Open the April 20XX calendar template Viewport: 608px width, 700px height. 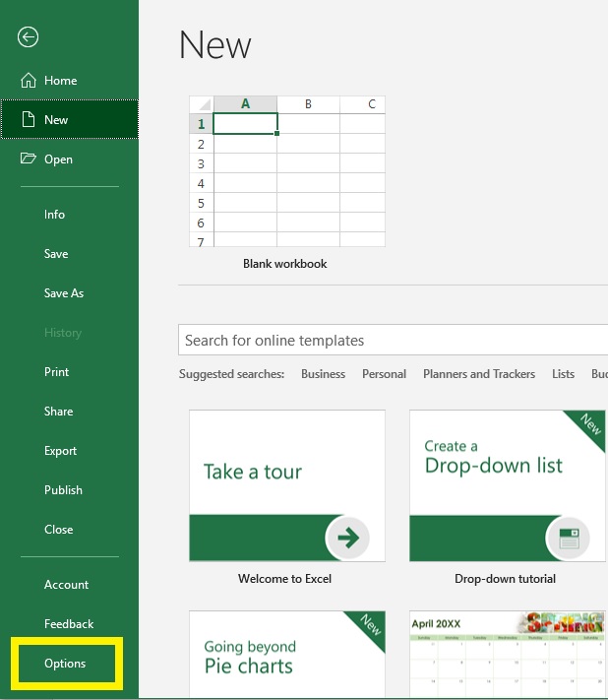coord(508,655)
